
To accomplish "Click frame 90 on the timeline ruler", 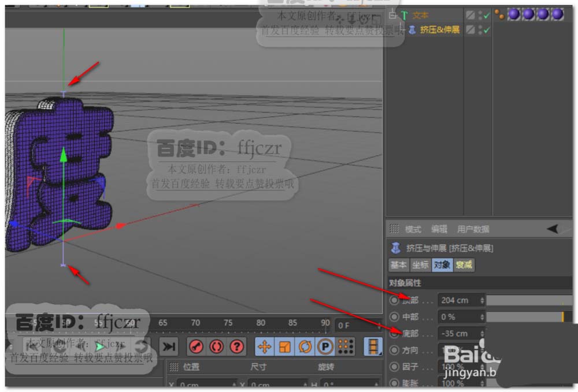I will click(x=325, y=323).
